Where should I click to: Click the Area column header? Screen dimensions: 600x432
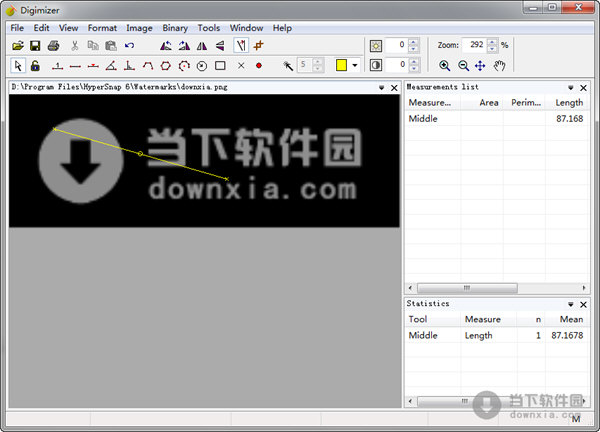482,103
